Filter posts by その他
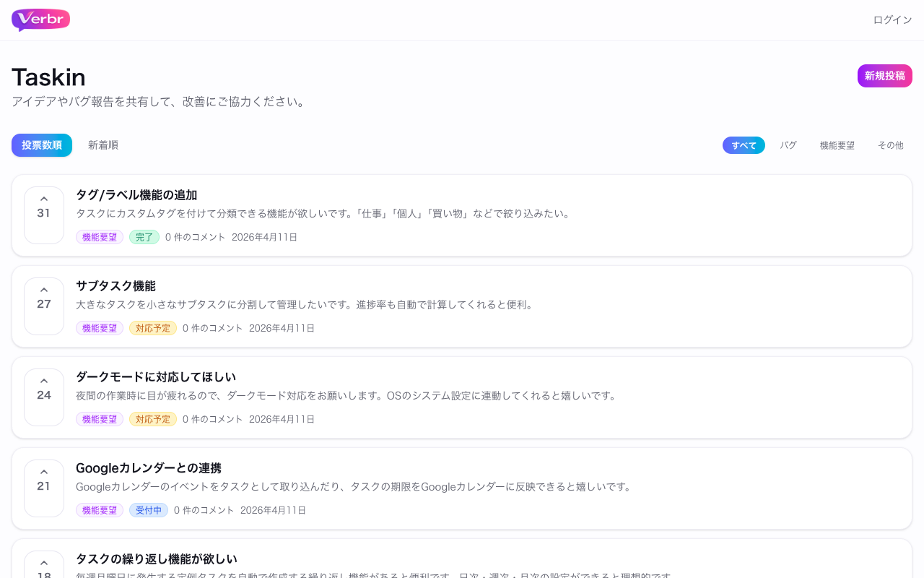This screenshot has height=578, width=924. tap(891, 145)
